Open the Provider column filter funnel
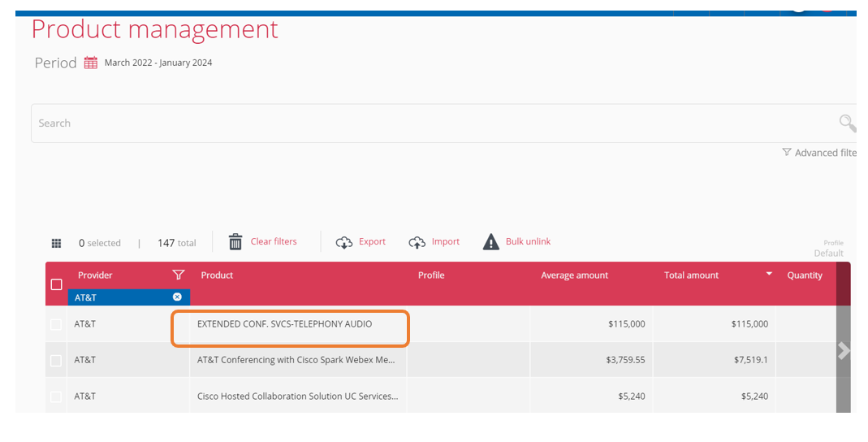 click(179, 275)
